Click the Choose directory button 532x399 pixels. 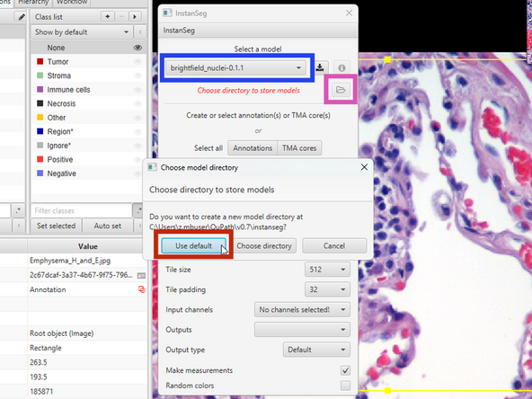(264, 245)
